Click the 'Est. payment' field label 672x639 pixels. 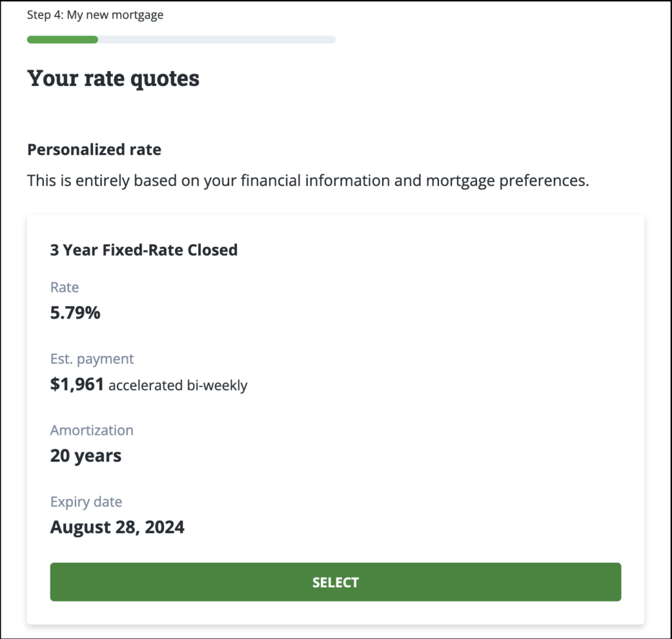click(92, 359)
